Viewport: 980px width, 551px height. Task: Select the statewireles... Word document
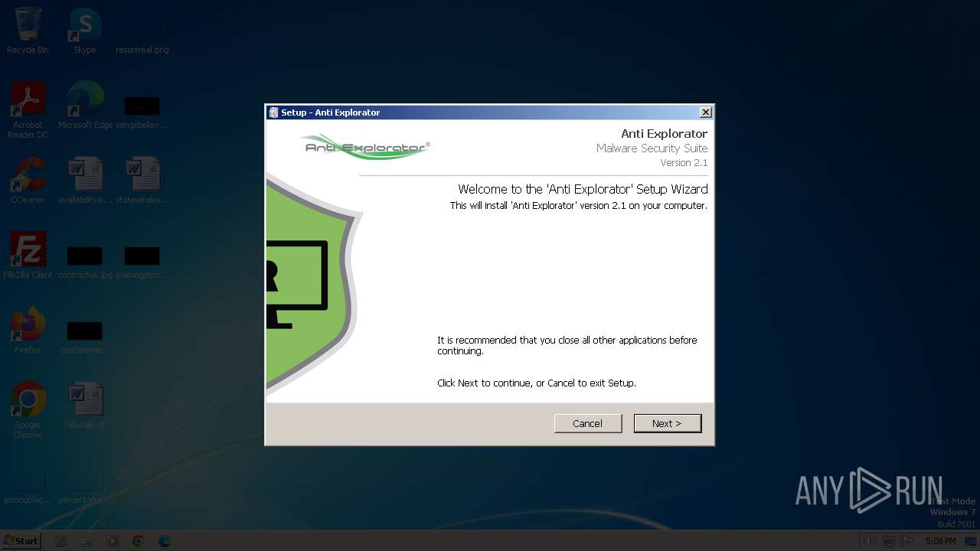point(142,181)
